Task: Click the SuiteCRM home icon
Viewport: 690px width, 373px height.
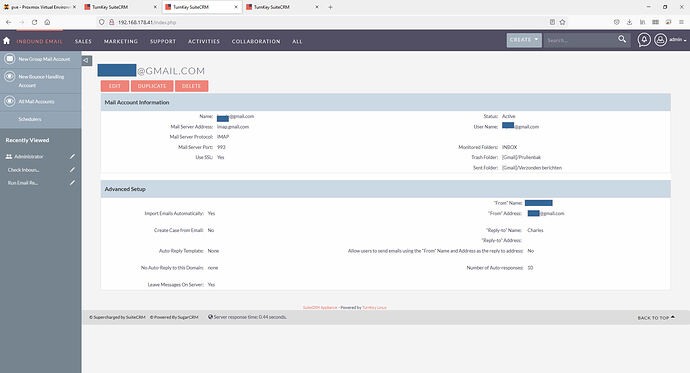Action: click(7, 40)
